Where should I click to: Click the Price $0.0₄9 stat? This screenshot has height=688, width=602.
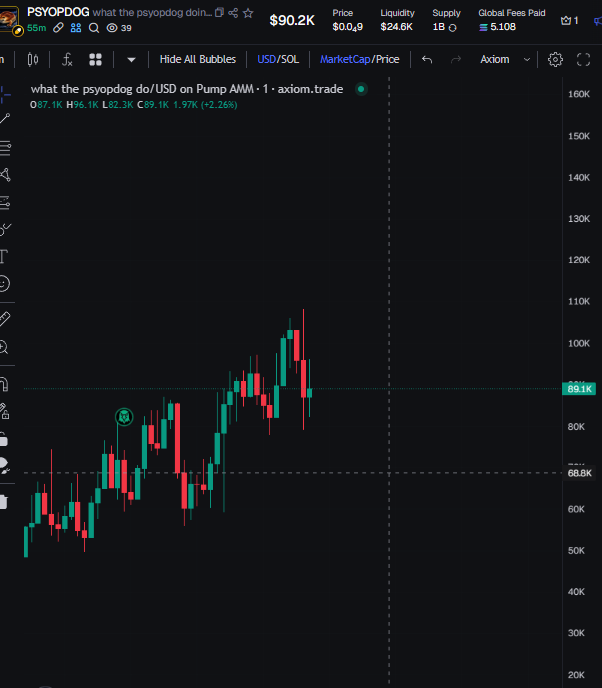(348, 20)
